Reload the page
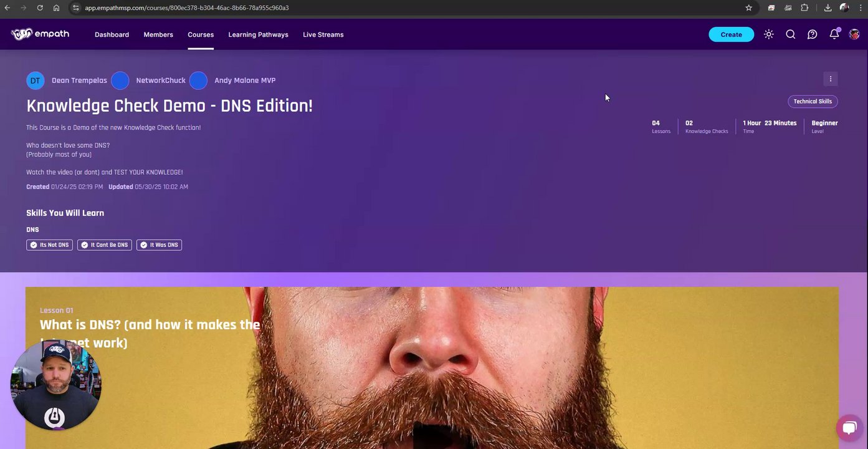The image size is (868, 449). (x=40, y=7)
